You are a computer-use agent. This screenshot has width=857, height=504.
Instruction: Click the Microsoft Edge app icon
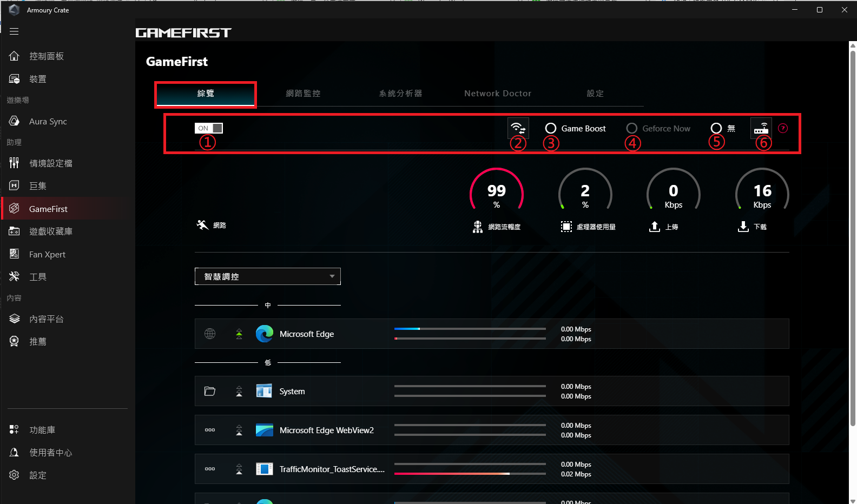coord(265,334)
